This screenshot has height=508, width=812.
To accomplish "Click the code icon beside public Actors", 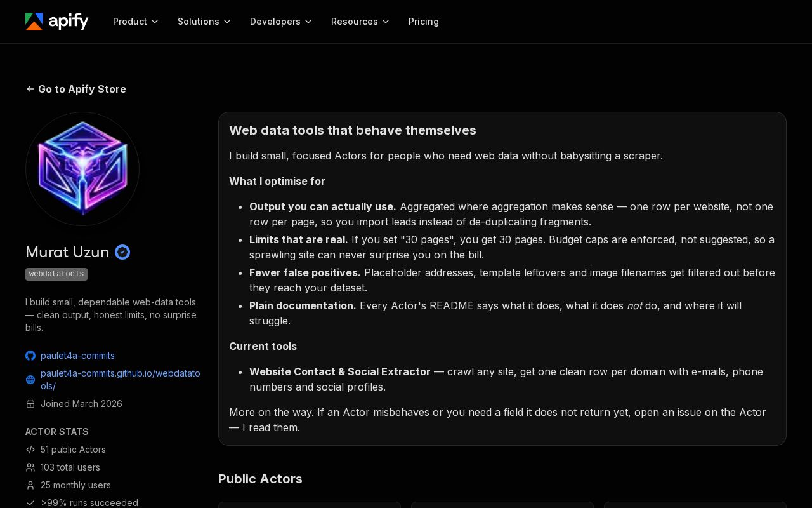I will point(30,450).
